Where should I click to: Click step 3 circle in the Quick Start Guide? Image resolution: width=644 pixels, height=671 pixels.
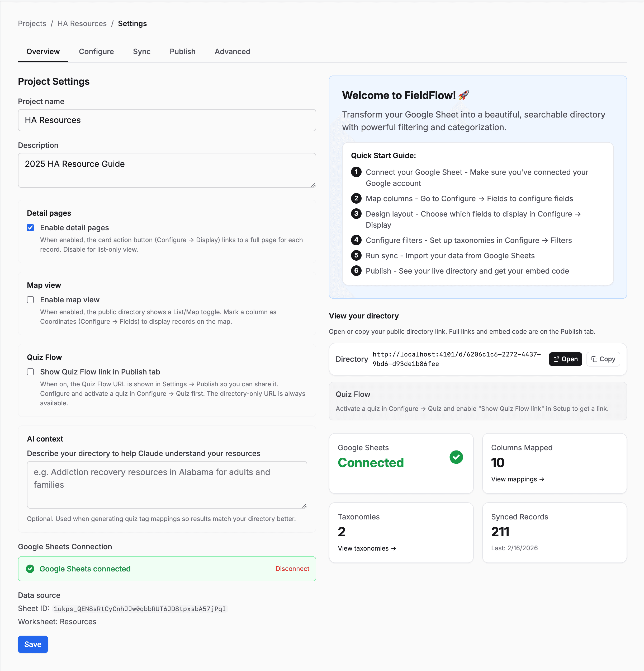pos(357,214)
